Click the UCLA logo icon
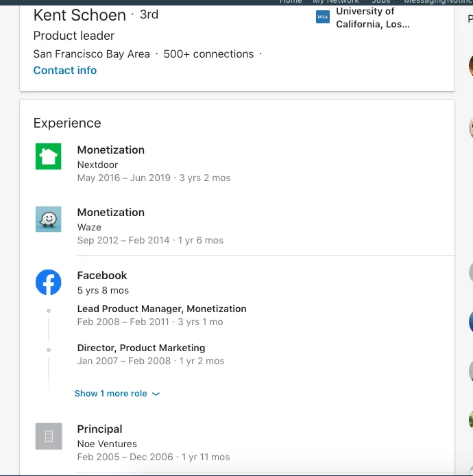 coord(323,17)
